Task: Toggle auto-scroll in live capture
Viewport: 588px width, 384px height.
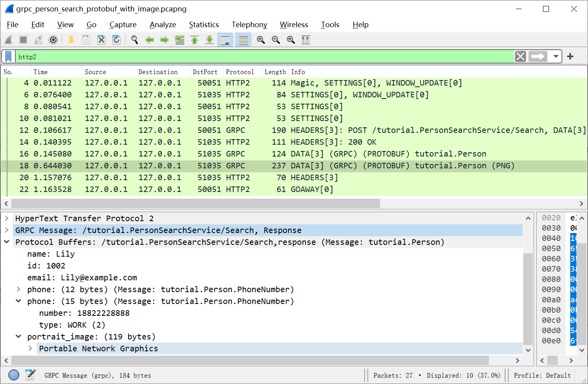Action: pos(225,39)
